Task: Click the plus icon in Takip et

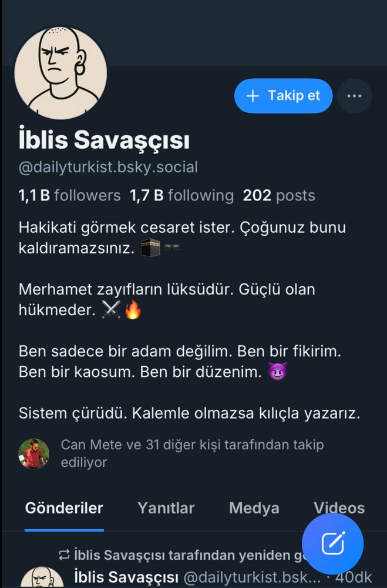Action: click(253, 96)
